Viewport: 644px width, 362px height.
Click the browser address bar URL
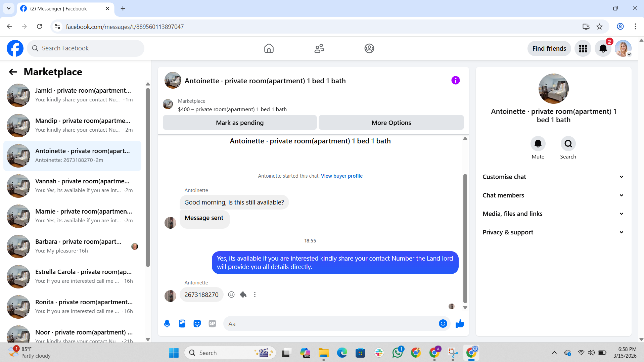click(x=125, y=27)
